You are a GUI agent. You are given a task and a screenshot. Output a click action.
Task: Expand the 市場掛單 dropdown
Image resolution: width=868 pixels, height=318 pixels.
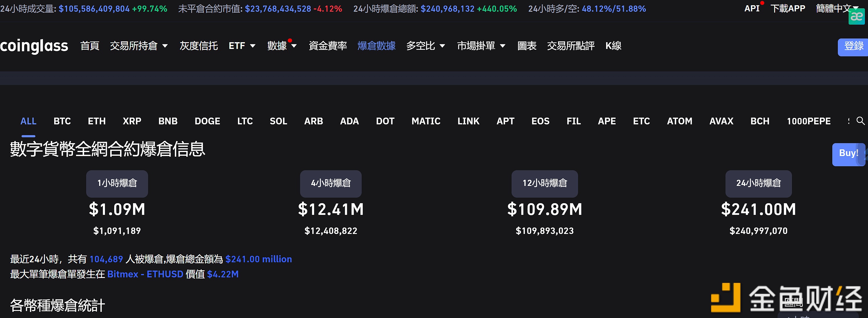click(x=481, y=46)
